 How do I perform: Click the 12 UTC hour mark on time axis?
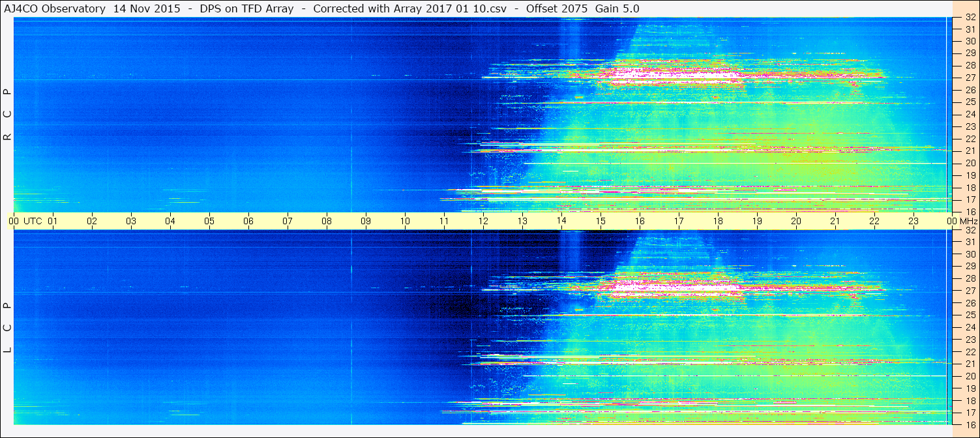[483, 221]
